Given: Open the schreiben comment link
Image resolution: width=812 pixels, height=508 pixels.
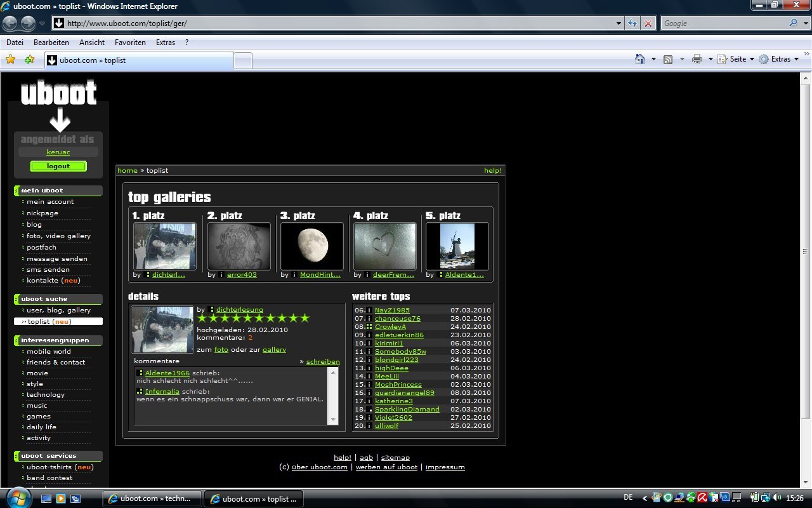Looking at the screenshot, I should 323,362.
